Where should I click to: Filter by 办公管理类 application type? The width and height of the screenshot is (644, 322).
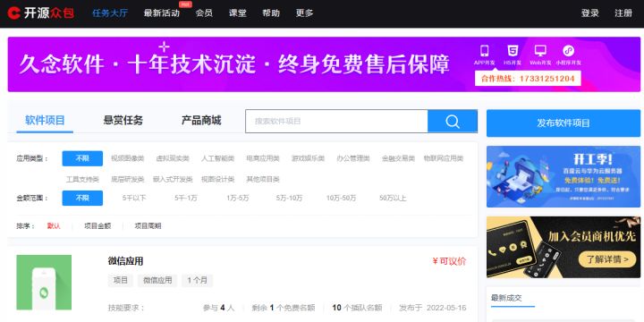point(353,158)
